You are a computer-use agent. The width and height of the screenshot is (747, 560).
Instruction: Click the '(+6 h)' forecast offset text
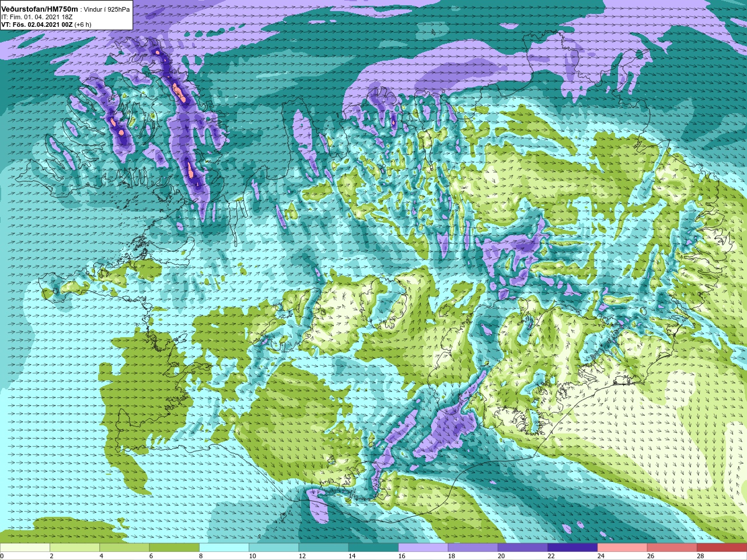tap(83, 24)
